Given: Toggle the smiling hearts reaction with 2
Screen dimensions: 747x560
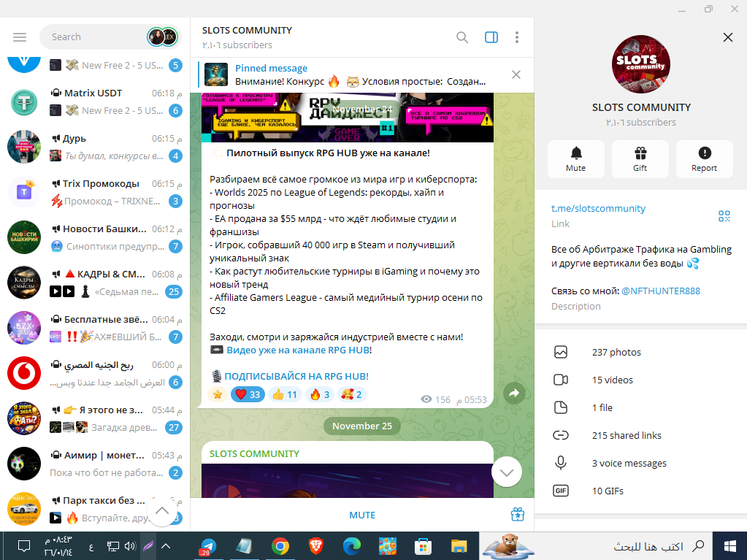Looking at the screenshot, I should pyautogui.click(x=351, y=394).
